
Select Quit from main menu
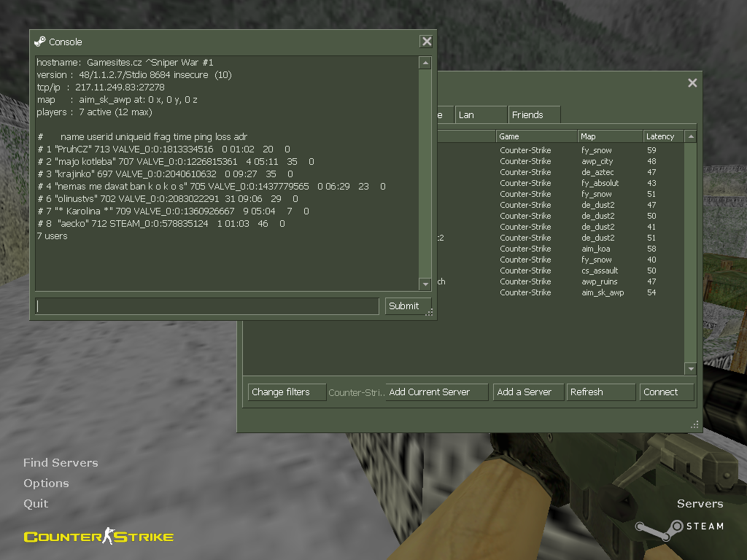36,504
